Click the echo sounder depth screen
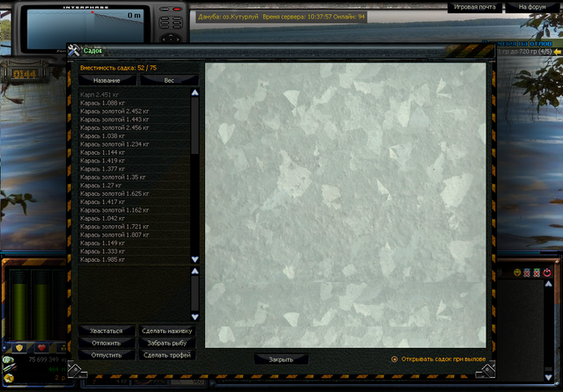This screenshot has height=392, width=563. click(x=85, y=29)
